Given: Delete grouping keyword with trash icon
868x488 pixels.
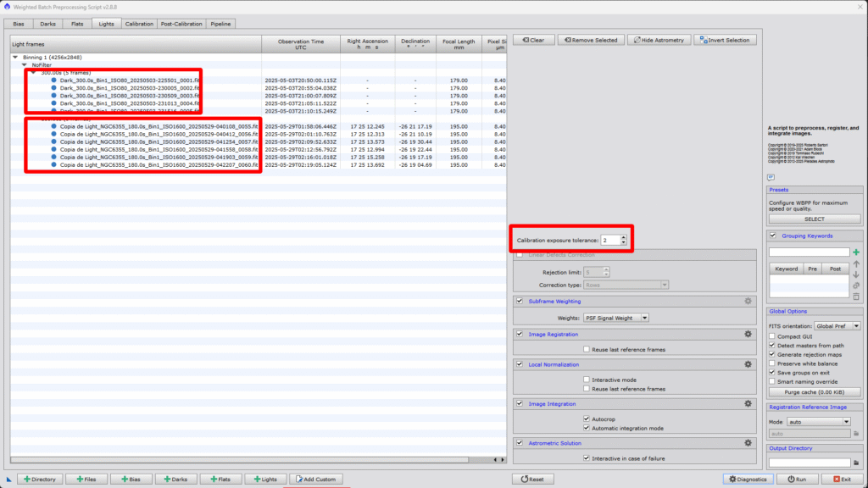Looking at the screenshot, I should pos(856,297).
